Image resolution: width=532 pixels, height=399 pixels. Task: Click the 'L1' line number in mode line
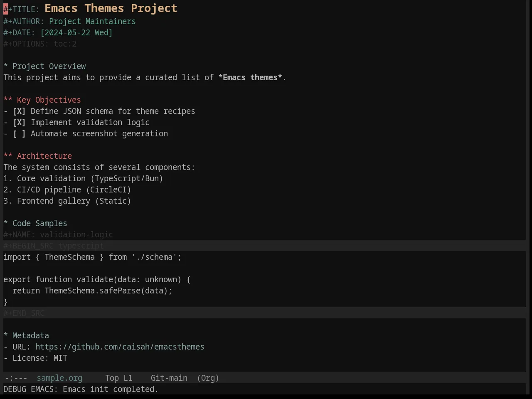[x=128, y=378]
